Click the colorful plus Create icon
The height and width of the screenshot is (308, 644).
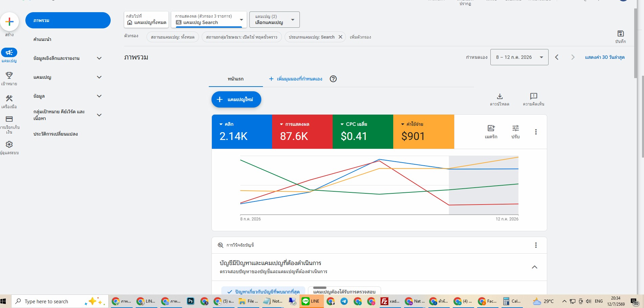pos(9,22)
